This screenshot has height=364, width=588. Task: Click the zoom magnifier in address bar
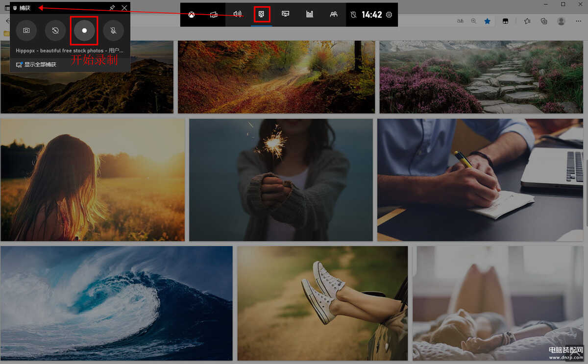coord(473,21)
